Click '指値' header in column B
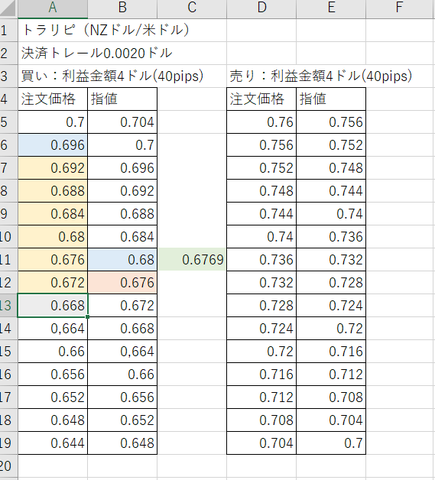Screen dimensions: 435x480 coord(122,99)
